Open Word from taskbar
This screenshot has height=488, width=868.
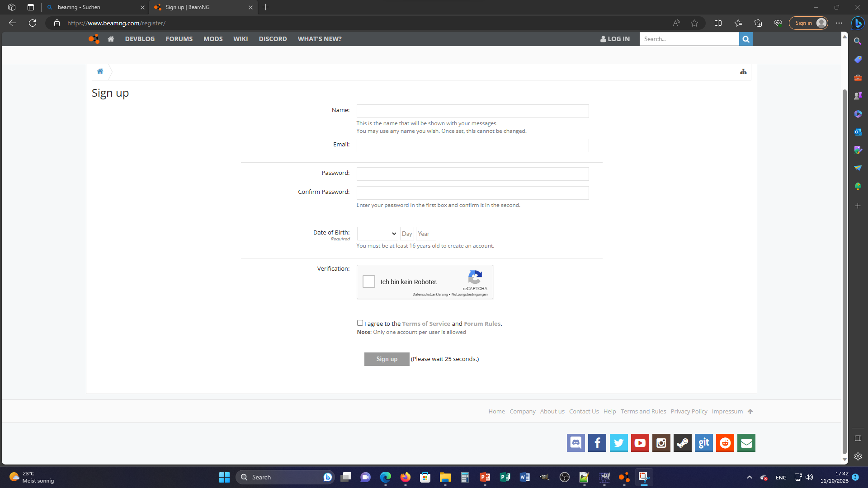[525, 477]
